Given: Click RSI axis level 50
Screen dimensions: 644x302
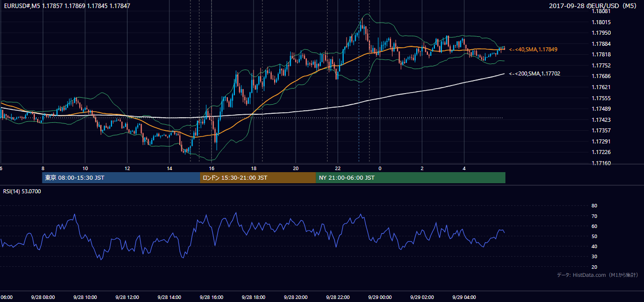Looking at the screenshot, I should (594, 236).
